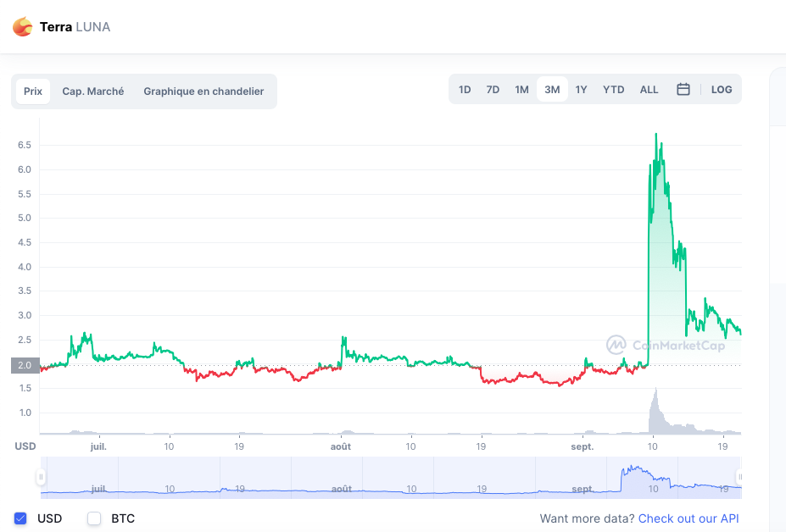This screenshot has height=532, width=786.
Task: Set chart range to 1D
Action: pyautogui.click(x=465, y=89)
